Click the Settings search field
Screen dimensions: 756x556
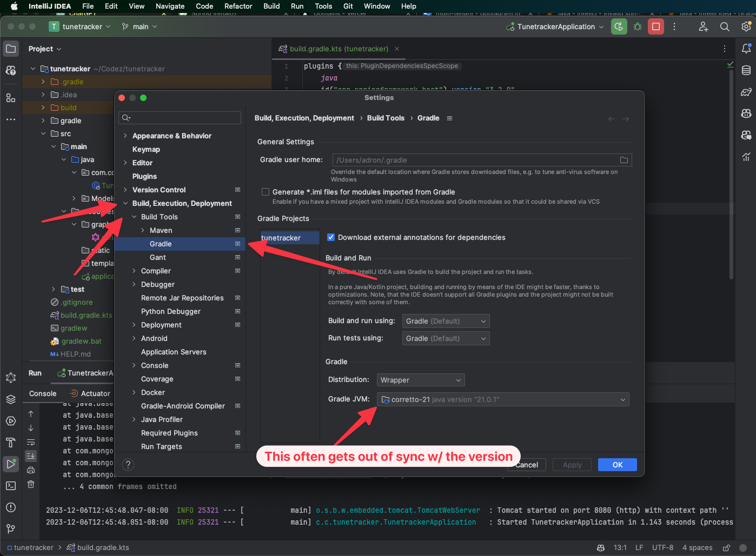180,118
